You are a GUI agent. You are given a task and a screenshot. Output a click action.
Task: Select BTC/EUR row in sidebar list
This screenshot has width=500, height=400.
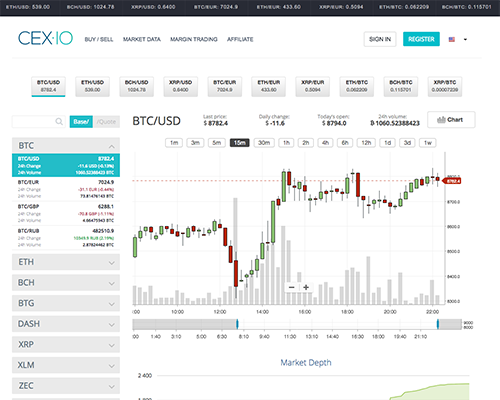coord(66,189)
